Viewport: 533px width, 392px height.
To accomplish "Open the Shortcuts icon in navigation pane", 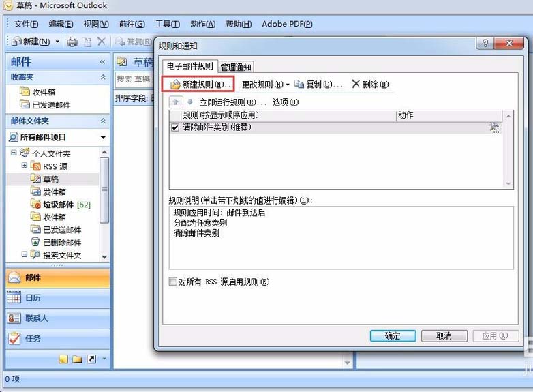I will click(x=91, y=359).
